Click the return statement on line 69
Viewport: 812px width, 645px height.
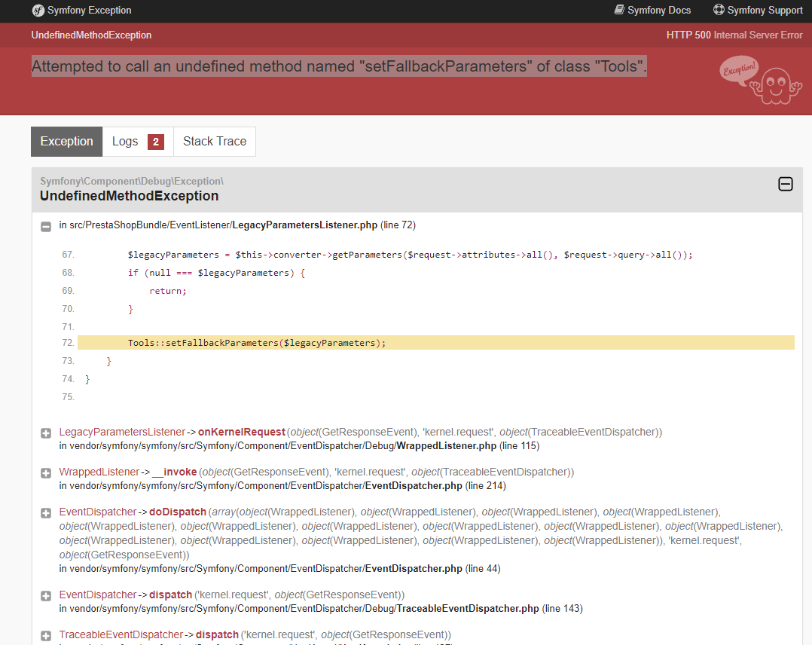pos(168,291)
